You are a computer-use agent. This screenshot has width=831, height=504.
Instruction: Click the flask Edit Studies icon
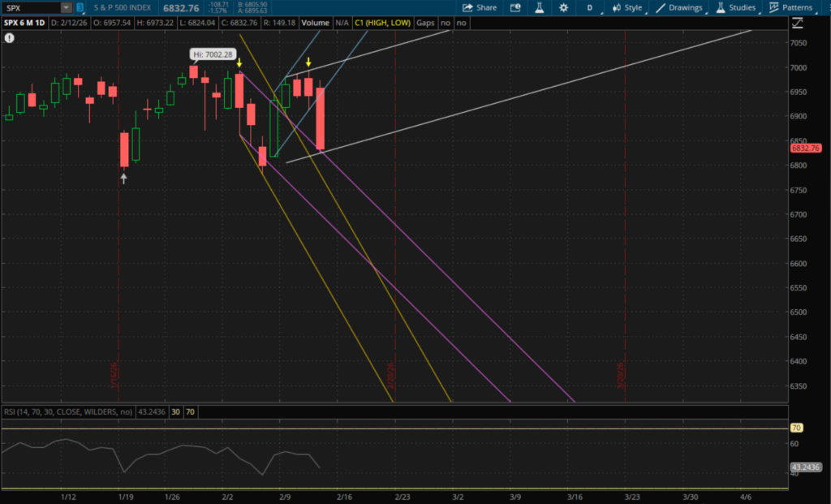[539, 7]
